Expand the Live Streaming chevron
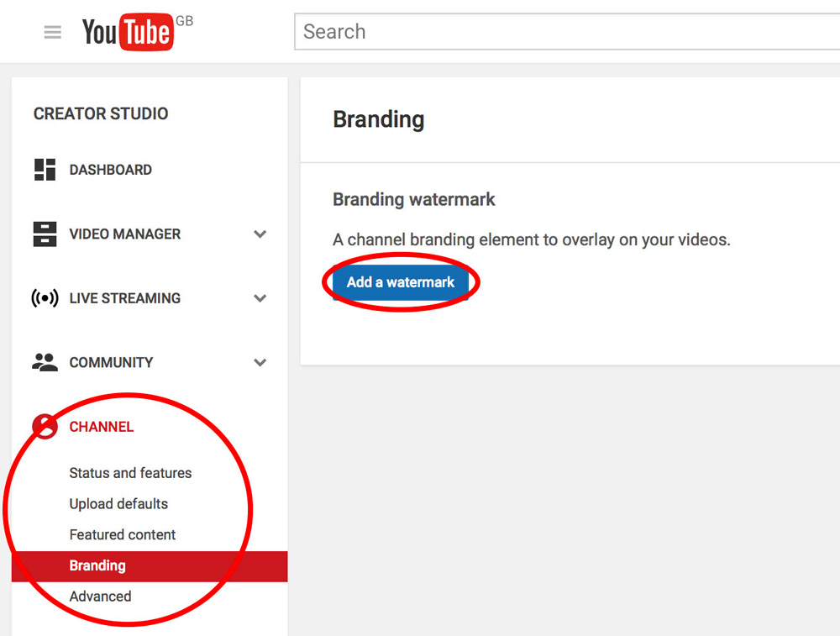The width and height of the screenshot is (840, 636). [x=260, y=298]
